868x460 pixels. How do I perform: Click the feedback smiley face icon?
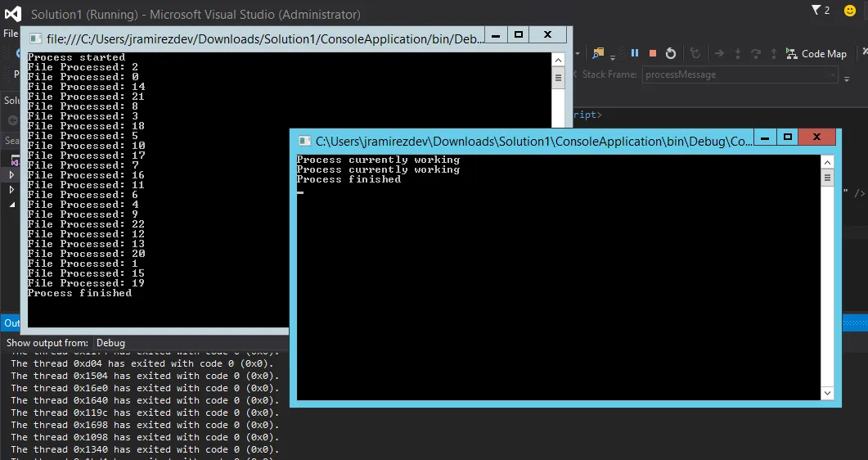[x=850, y=11]
